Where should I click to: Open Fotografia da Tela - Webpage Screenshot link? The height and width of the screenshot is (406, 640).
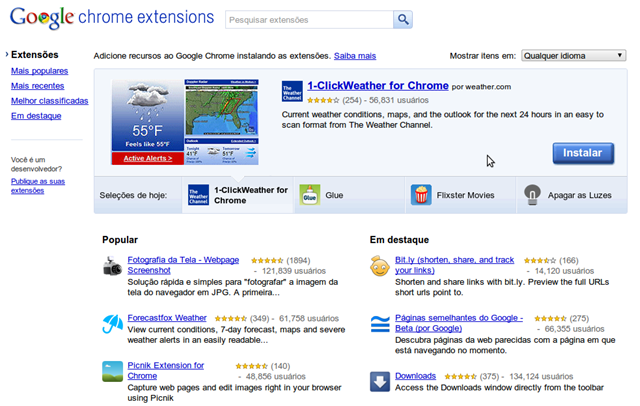coord(183,265)
